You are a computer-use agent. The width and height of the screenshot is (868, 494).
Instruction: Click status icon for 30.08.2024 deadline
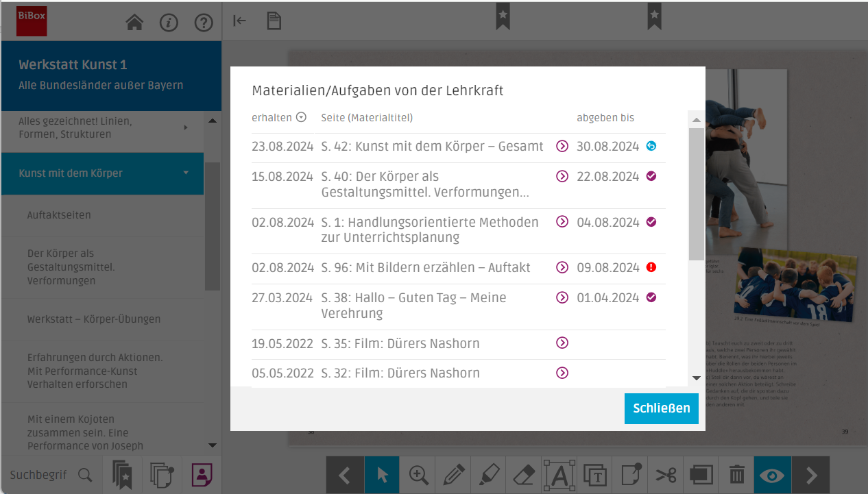pyautogui.click(x=651, y=146)
